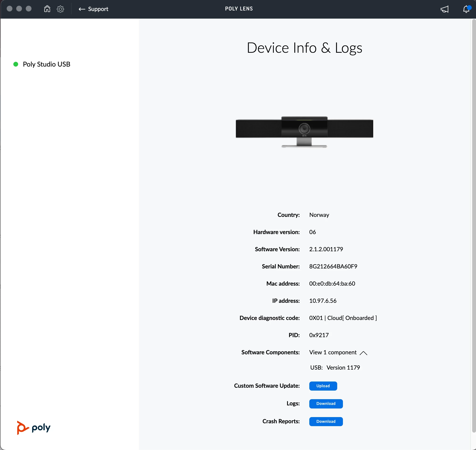476x450 pixels.
Task: Open the notifications bell icon
Action: [x=466, y=9]
